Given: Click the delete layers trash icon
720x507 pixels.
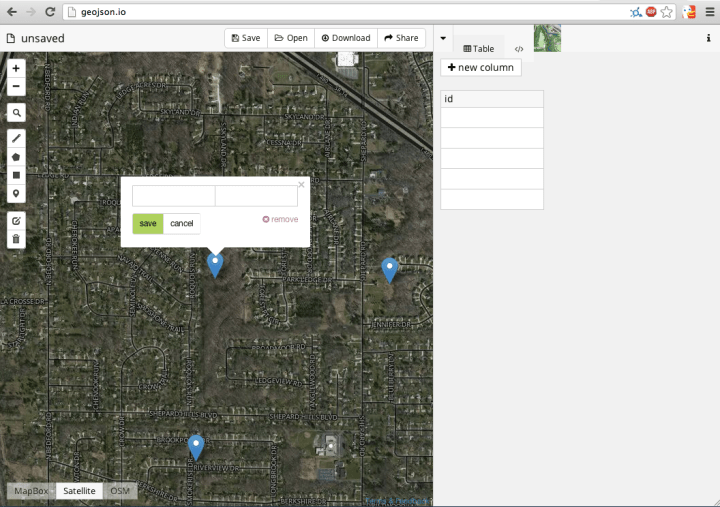Looking at the screenshot, I should coord(16,239).
